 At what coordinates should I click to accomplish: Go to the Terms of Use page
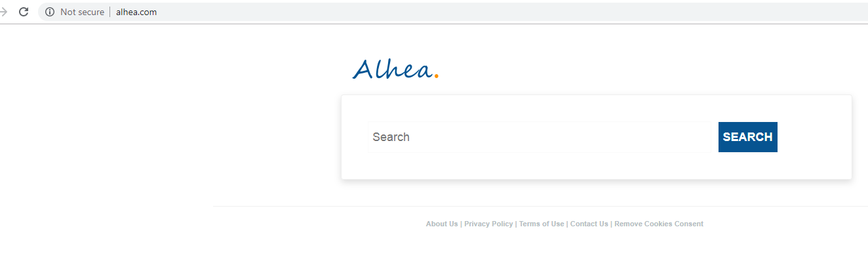542,224
